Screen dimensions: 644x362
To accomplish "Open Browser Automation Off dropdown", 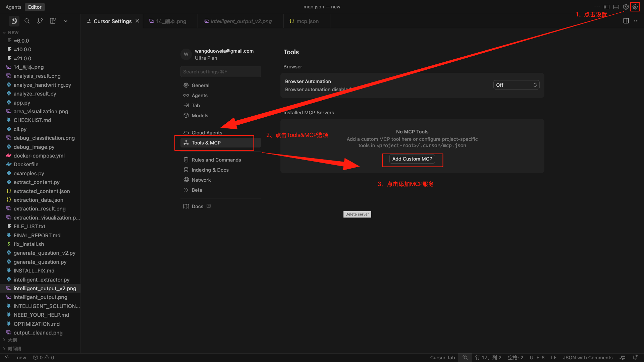I will coord(516,85).
